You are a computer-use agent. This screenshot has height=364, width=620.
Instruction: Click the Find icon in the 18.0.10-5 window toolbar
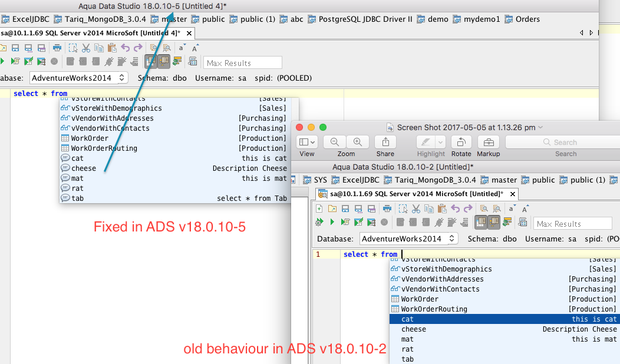pyautogui.click(x=153, y=48)
